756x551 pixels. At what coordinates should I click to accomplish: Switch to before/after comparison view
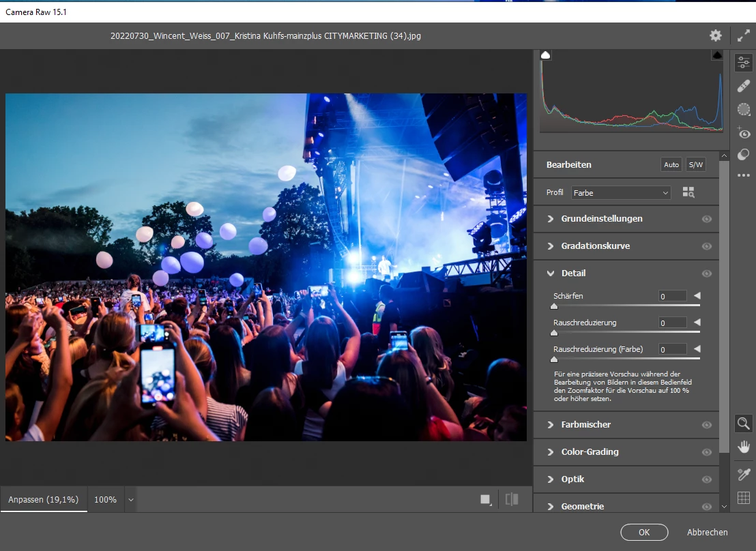pyautogui.click(x=512, y=499)
